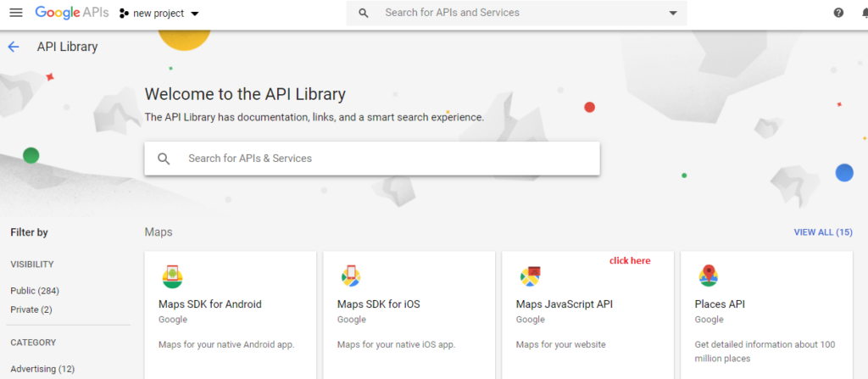Click the Maps section heading
The height and width of the screenshot is (379, 868).
pos(159,232)
